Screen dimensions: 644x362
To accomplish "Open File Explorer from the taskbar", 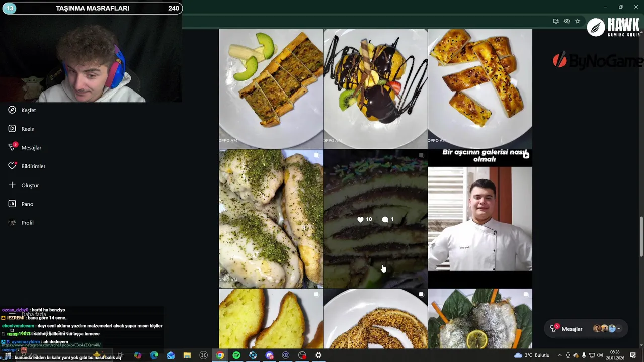I will click(187, 355).
